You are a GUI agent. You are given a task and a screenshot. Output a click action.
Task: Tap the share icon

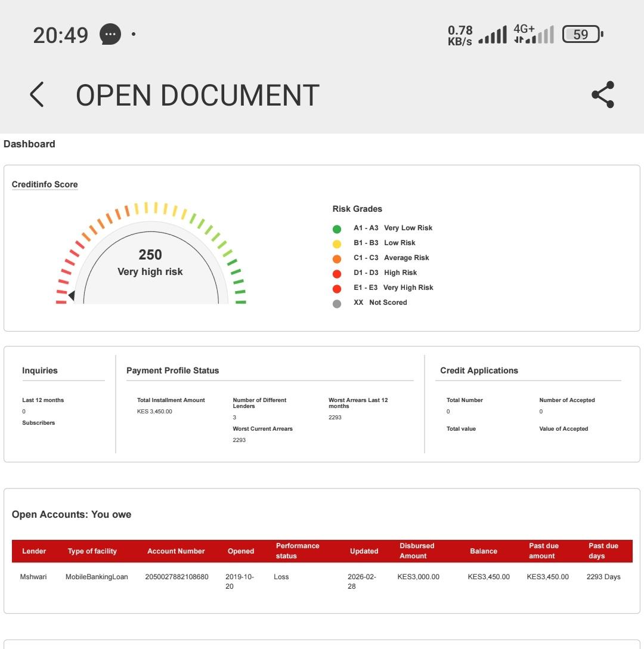(603, 94)
